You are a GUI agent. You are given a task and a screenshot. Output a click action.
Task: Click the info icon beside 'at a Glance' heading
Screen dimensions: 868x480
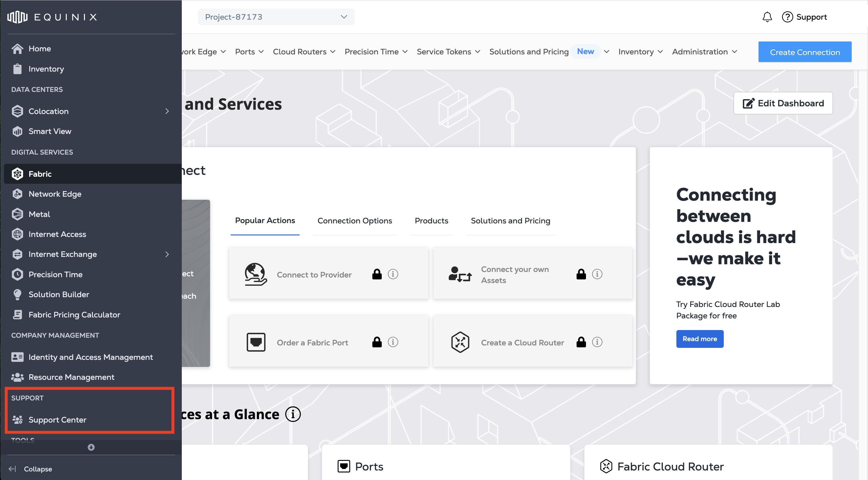(x=293, y=414)
